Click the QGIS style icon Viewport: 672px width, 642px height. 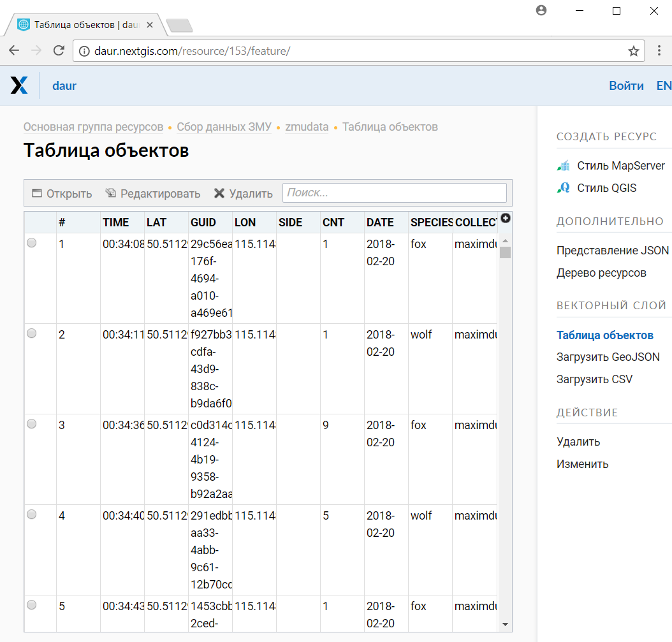(563, 188)
